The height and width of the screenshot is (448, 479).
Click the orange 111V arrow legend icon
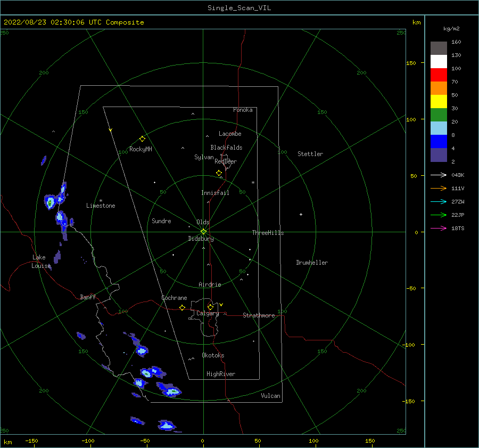tap(439, 189)
